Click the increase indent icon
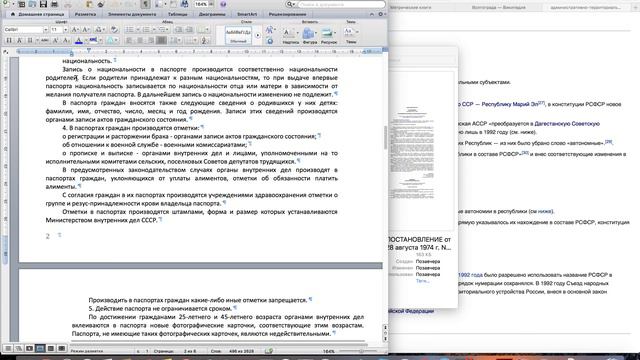Image resolution: width=640 pixels, height=360 pixels. click(189, 30)
